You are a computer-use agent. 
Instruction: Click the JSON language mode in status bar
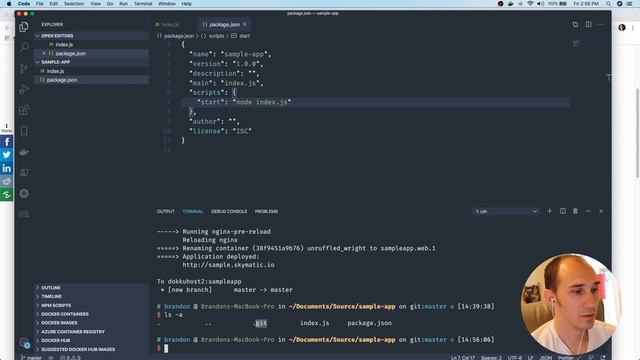coord(546,358)
